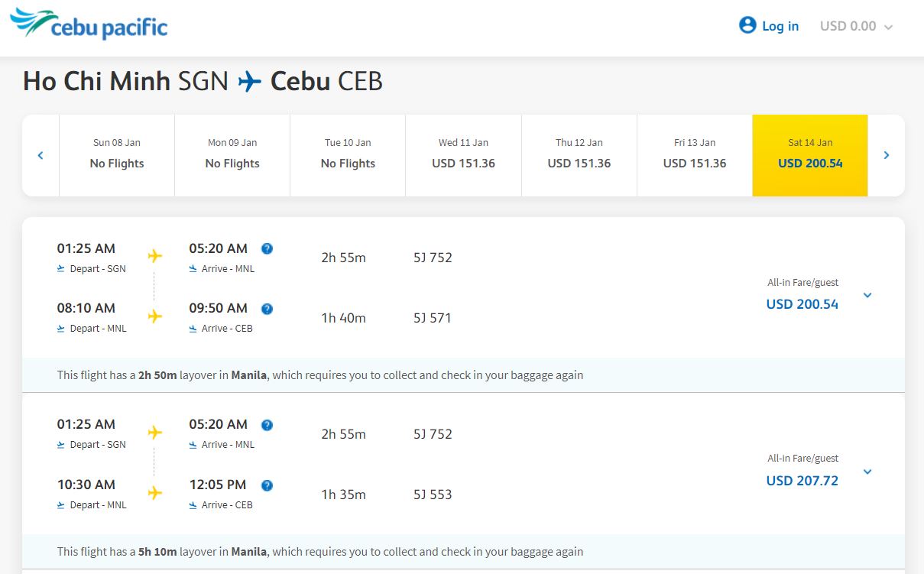Click the yellow plane icon for flight 5J 553
The image size is (924, 574).
155,493
